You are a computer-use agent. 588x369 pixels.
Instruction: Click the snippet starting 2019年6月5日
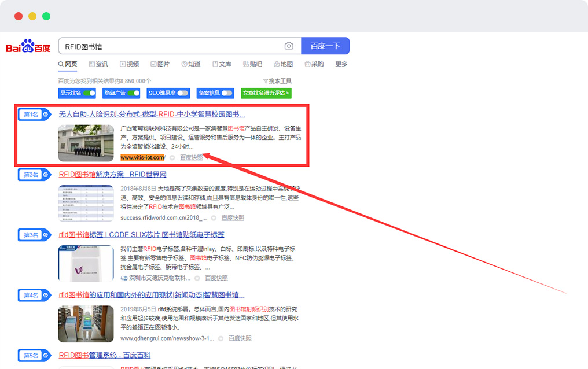click(x=210, y=319)
